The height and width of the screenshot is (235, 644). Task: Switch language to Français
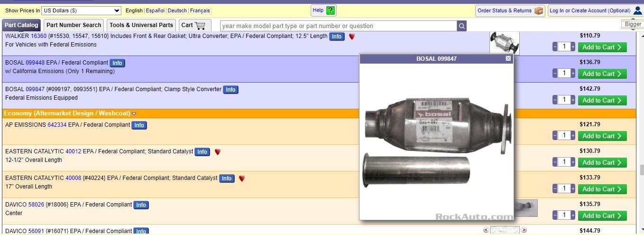200,10
